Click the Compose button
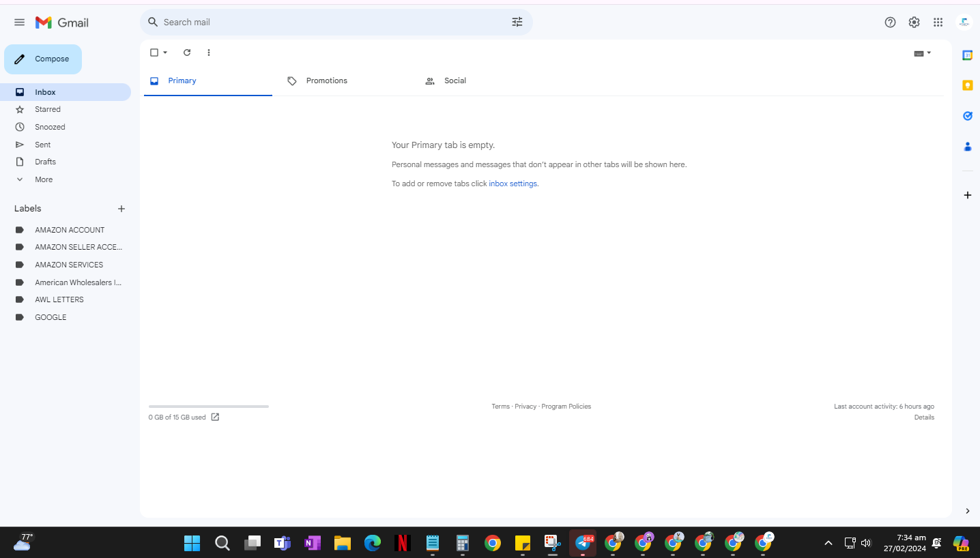Viewport: 980px width, 558px height. [43, 59]
